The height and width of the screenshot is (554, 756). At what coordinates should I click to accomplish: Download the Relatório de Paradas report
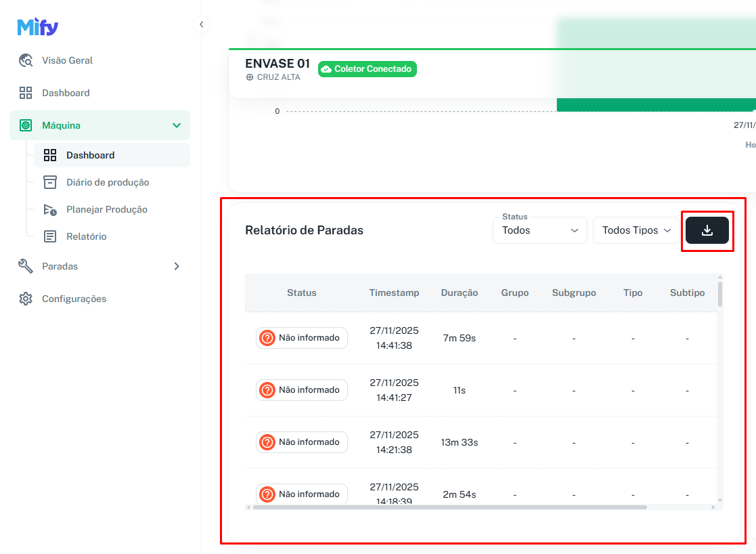[707, 230]
